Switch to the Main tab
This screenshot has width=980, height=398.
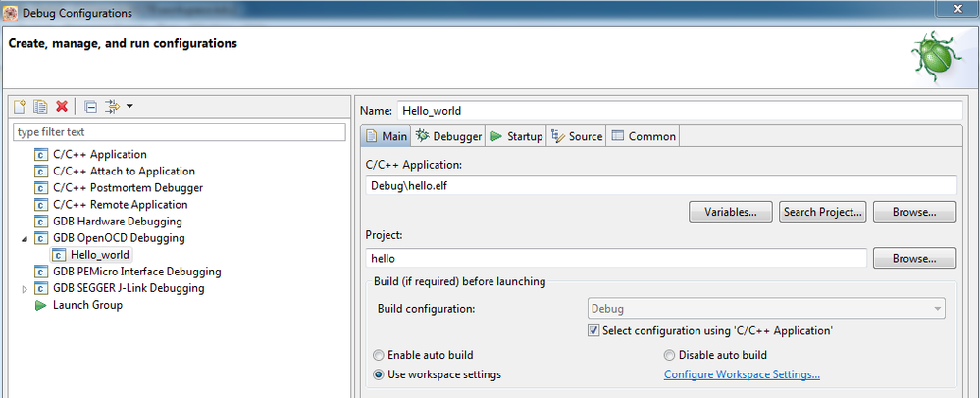387,136
